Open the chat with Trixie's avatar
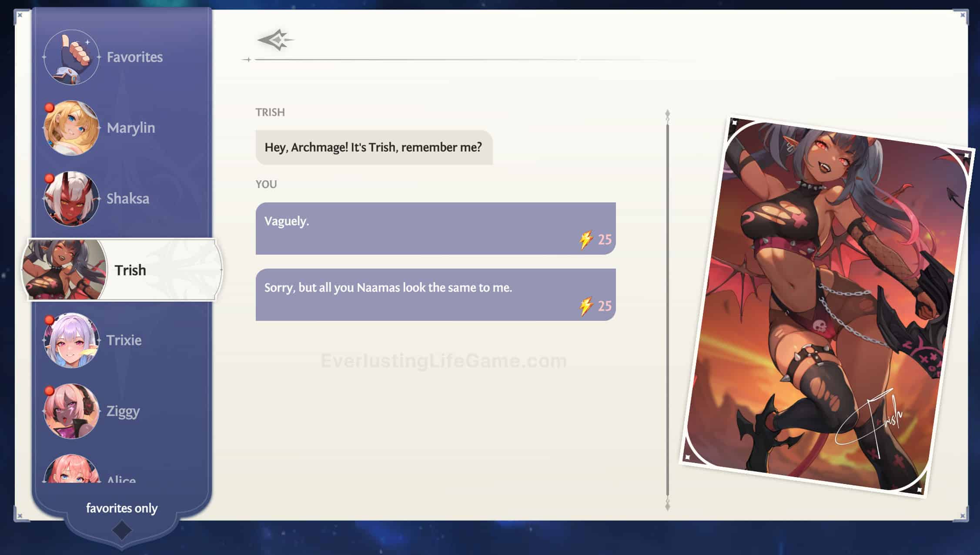Viewport: 980px width, 555px height. pos(71,341)
